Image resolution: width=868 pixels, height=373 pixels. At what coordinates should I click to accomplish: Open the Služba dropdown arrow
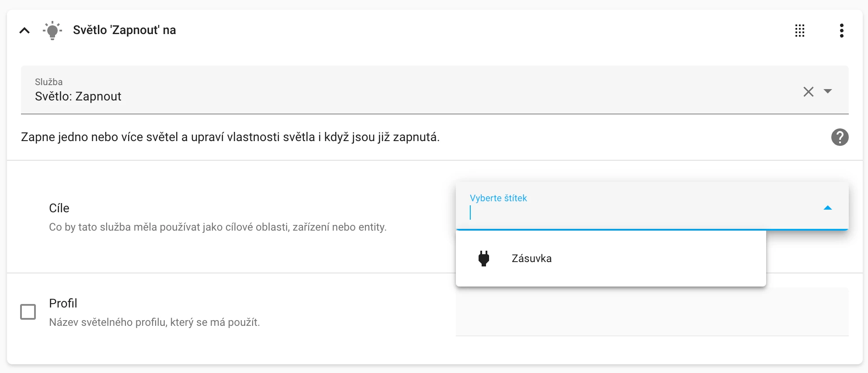tap(828, 91)
